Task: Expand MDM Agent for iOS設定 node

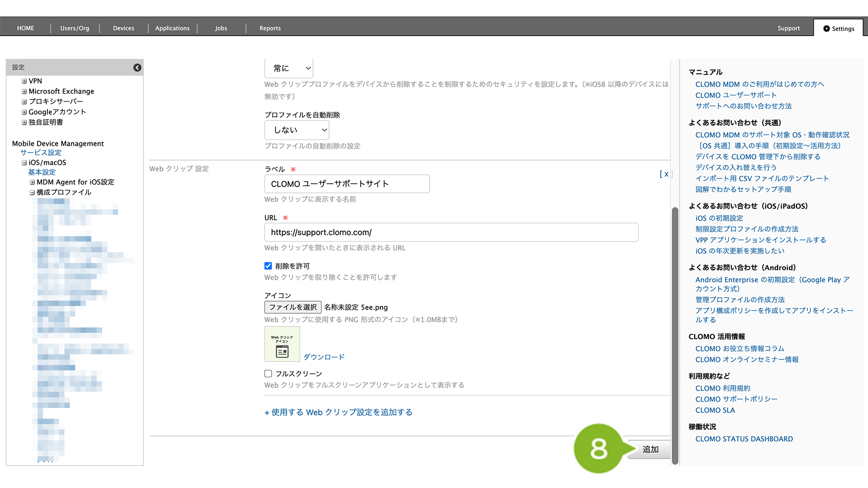Action: pos(32,182)
